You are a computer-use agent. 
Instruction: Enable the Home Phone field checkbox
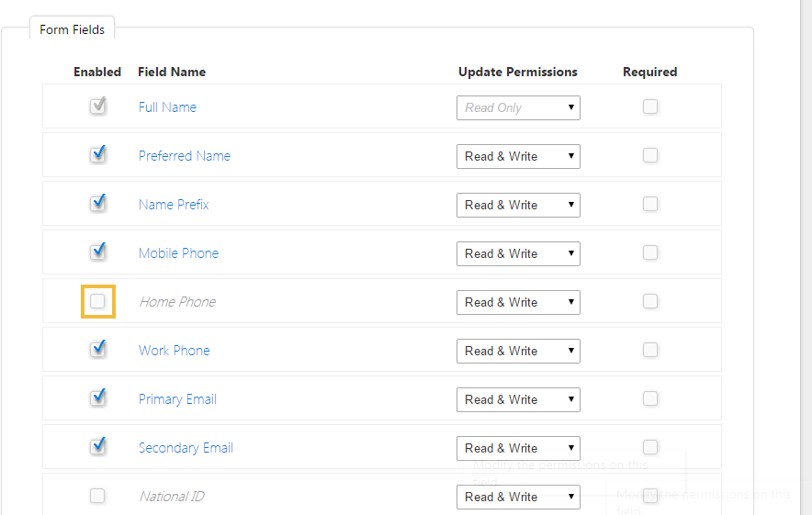point(97,301)
